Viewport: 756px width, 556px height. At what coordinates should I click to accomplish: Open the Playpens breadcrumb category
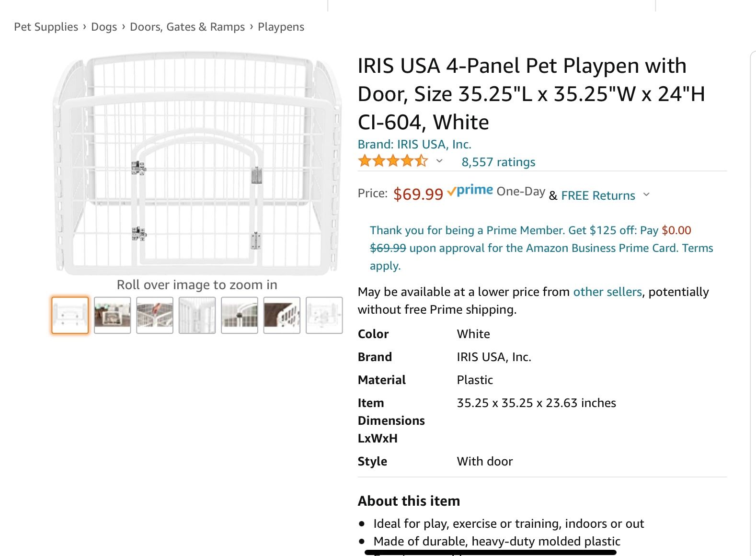tap(281, 27)
